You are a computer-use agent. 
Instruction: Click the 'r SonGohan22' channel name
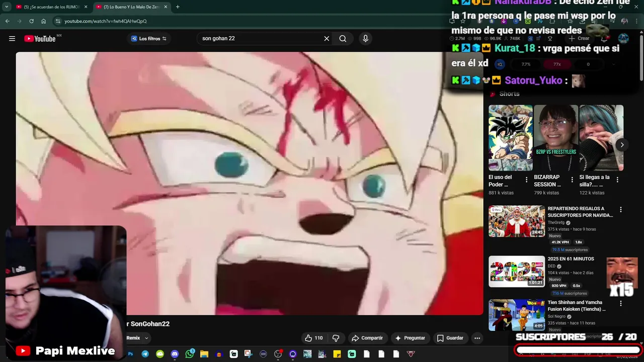(148, 324)
